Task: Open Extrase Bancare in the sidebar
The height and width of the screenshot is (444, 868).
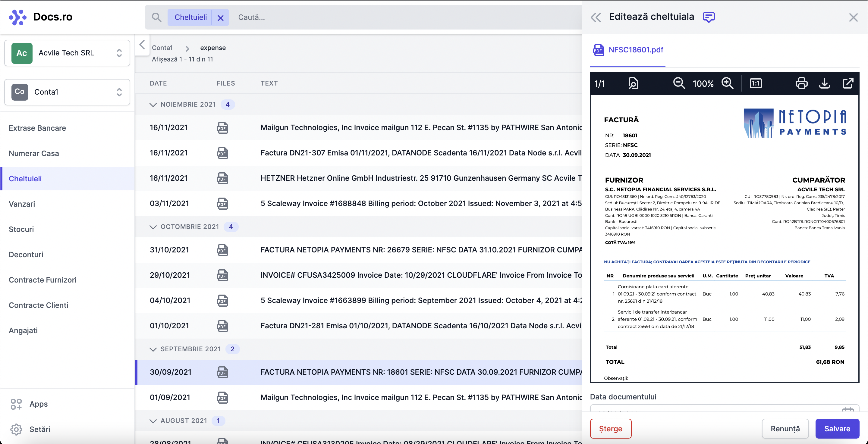Action: (37, 128)
